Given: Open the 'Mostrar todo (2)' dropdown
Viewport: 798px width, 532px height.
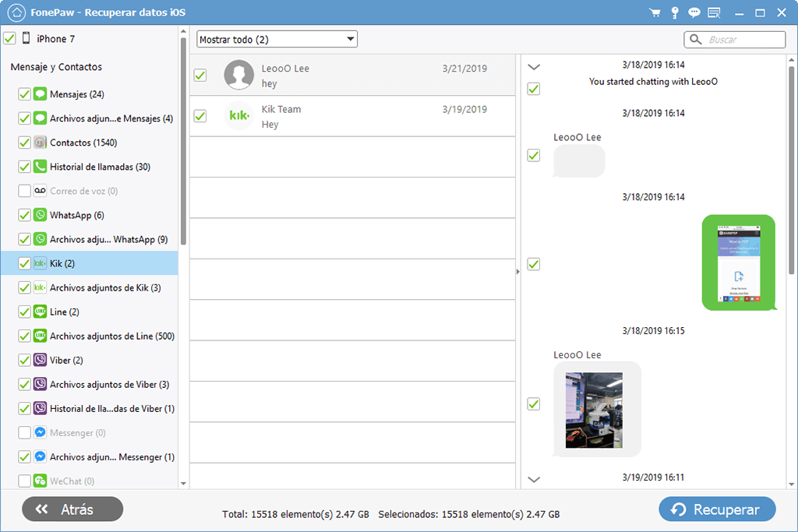Looking at the screenshot, I should click(x=277, y=39).
